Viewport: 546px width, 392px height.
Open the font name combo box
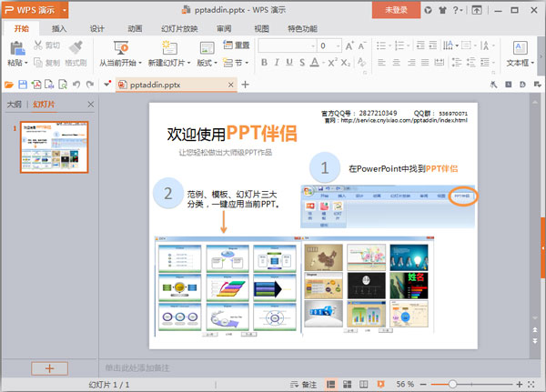pyautogui.click(x=287, y=45)
